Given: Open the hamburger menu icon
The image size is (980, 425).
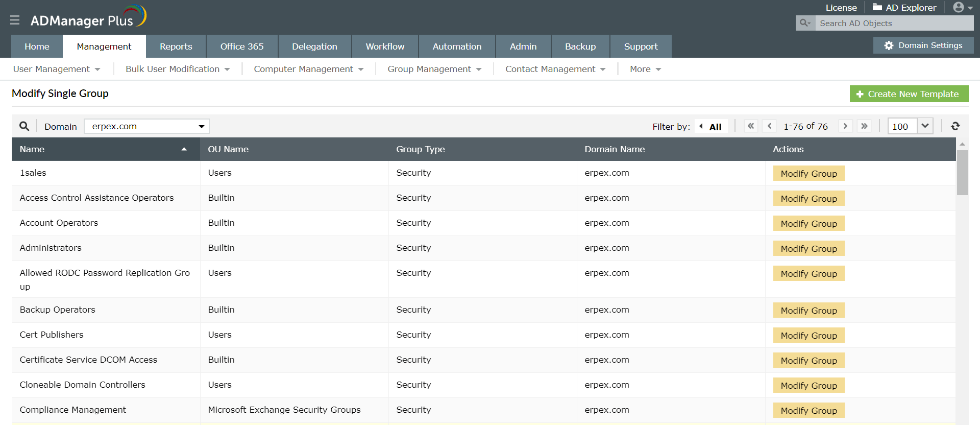Looking at the screenshot, I should click(x=15, y=20).
